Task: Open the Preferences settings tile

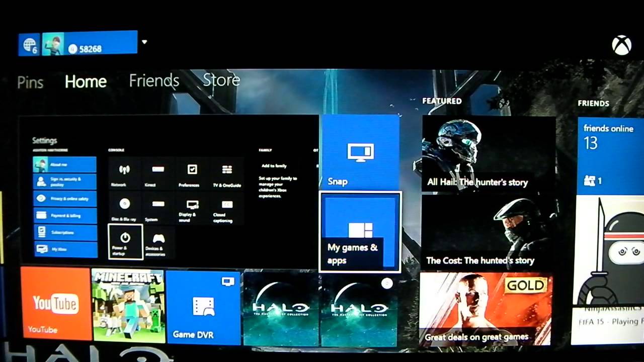Action: click(192, 173)
